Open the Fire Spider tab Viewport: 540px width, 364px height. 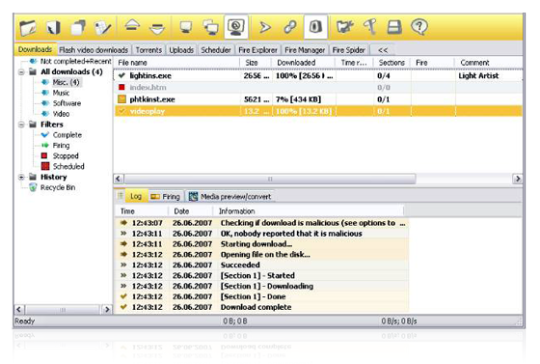[349, 50]
